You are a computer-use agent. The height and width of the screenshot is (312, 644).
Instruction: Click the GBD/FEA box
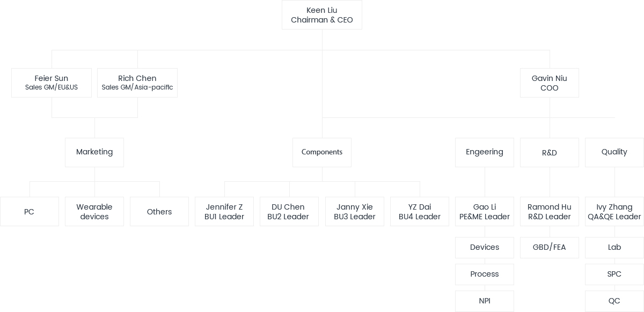point(550,248)
